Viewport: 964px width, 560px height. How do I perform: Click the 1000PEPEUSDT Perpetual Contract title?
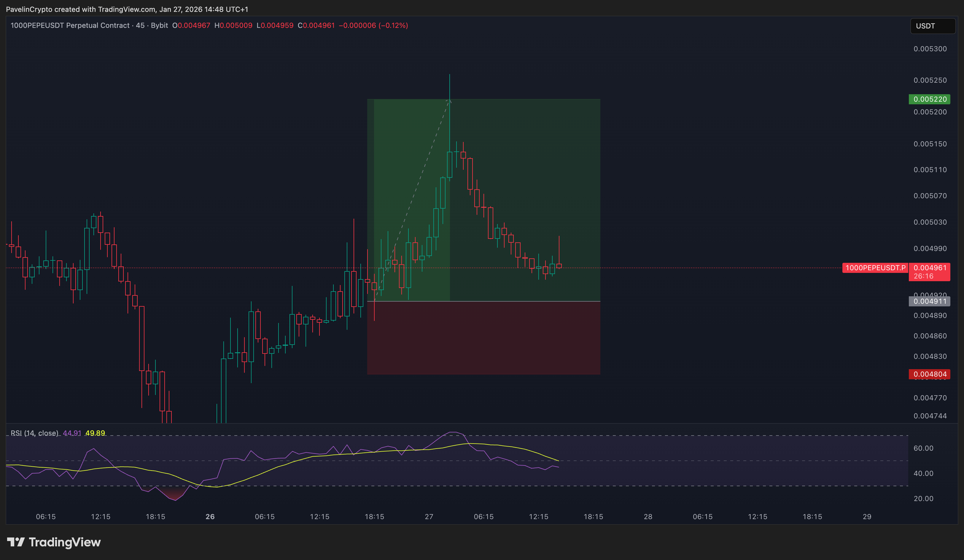[70, 25]
